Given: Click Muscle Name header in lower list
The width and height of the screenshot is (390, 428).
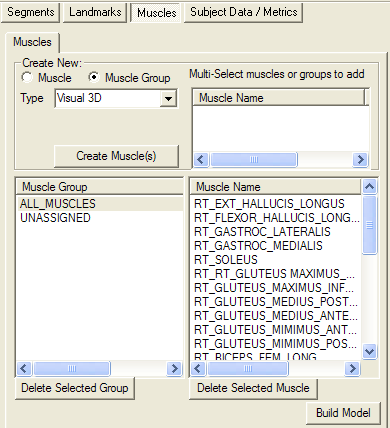Looking at the screenshot, I should click(x=276, y=187).
